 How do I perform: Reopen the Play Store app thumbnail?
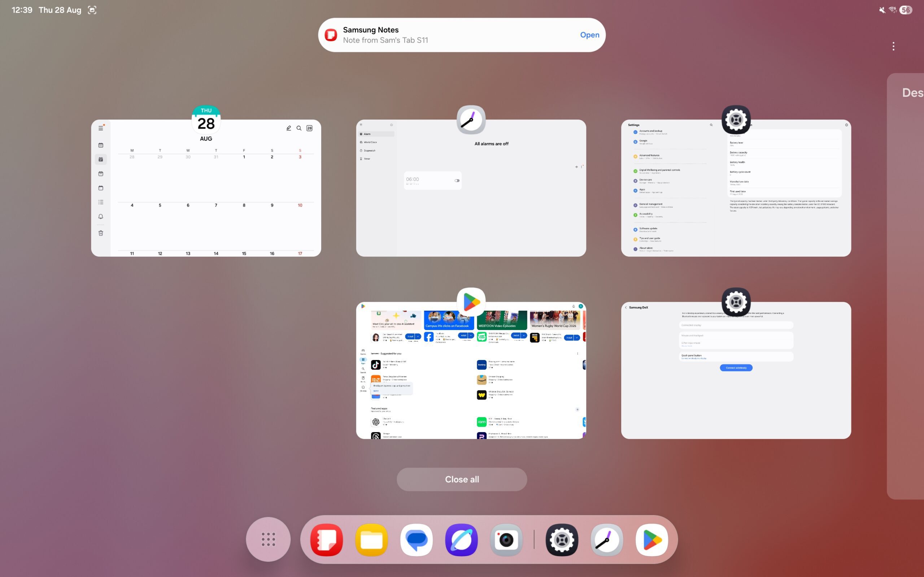click(471, 370)
